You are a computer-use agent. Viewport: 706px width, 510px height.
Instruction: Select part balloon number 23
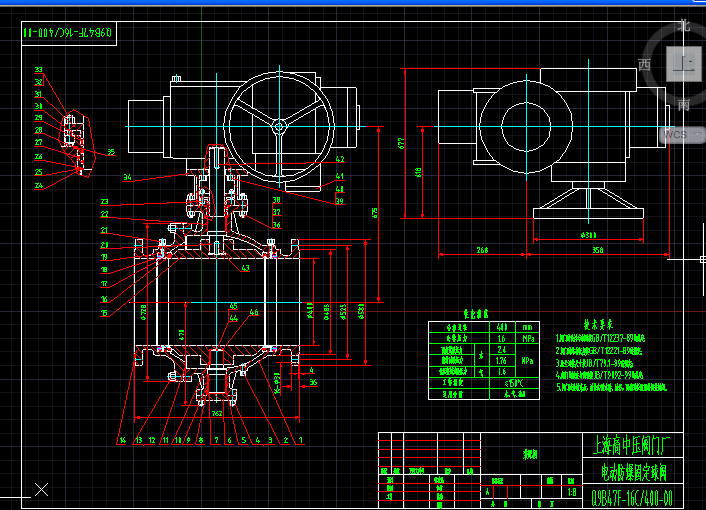click(x=104, y=202)
